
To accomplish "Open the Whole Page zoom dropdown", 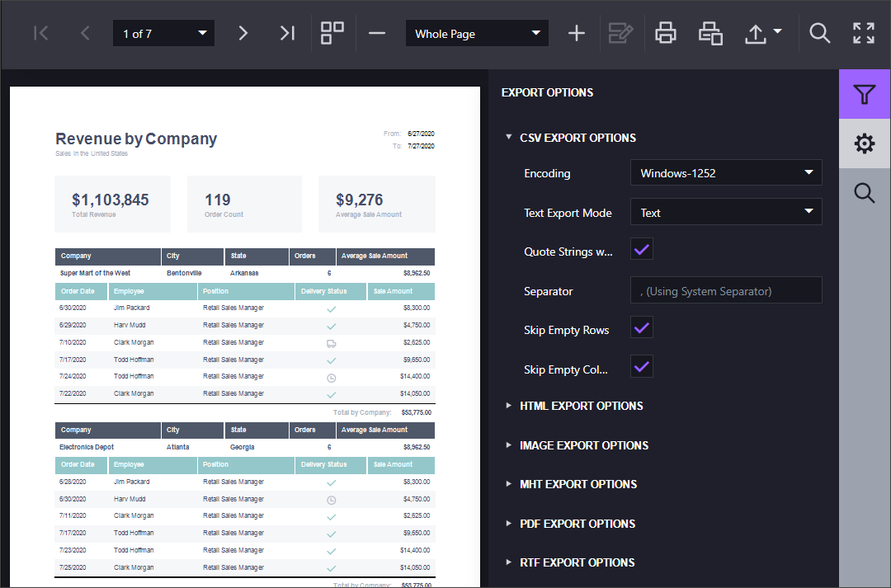I will tap(477, 34).
